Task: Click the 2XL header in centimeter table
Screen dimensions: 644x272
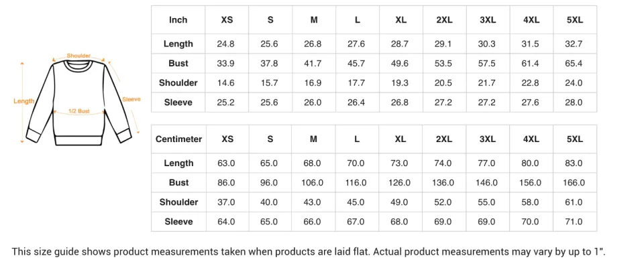Action: 444,139
